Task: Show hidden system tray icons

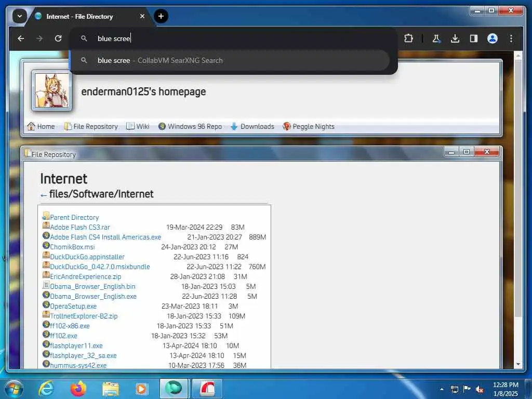Action: tap(442, 389)
